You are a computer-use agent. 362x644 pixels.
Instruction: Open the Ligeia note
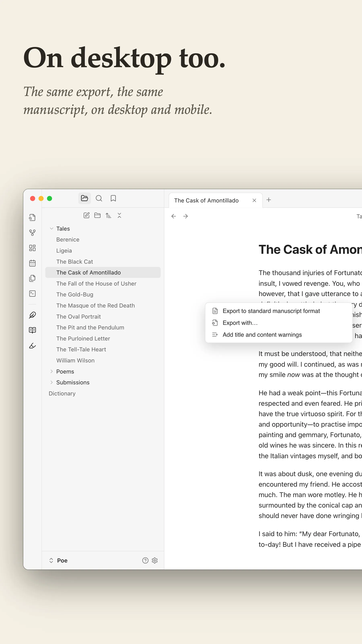tap(103, 251)
